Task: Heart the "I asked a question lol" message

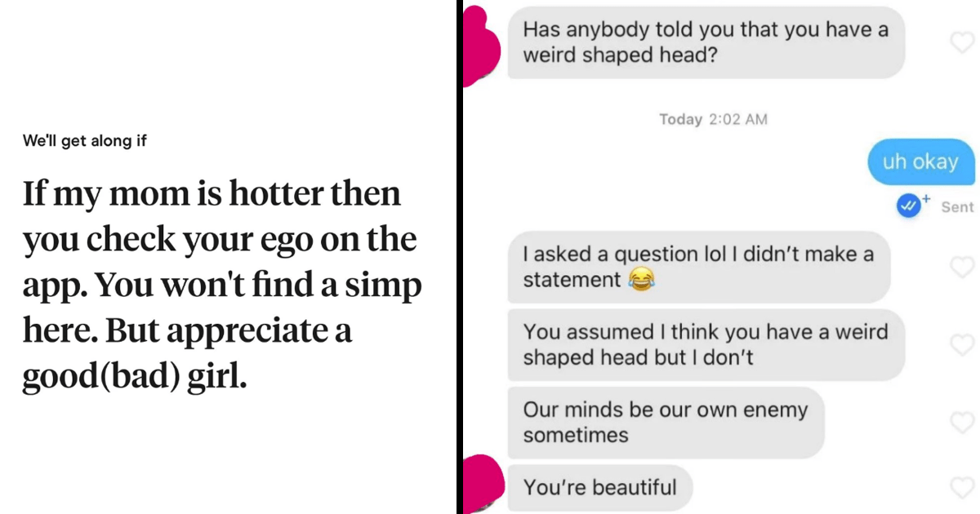Action: [x=964, y=267]
